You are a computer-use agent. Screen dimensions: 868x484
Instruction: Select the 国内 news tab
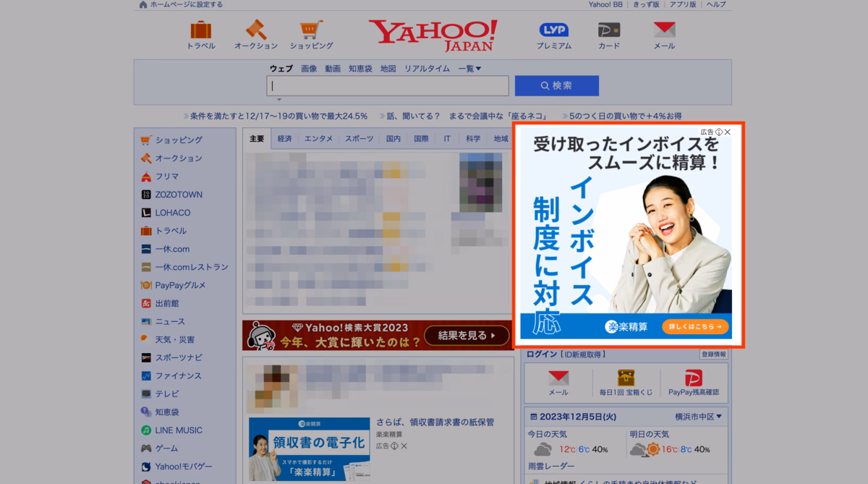point(393,139)
